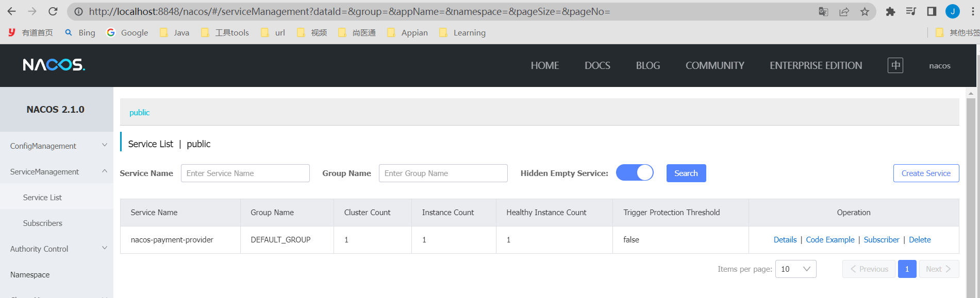Open browser profile avatar J
Viewport: 980px width, 298px height.
pyautogui.click(x=952, y=11)
